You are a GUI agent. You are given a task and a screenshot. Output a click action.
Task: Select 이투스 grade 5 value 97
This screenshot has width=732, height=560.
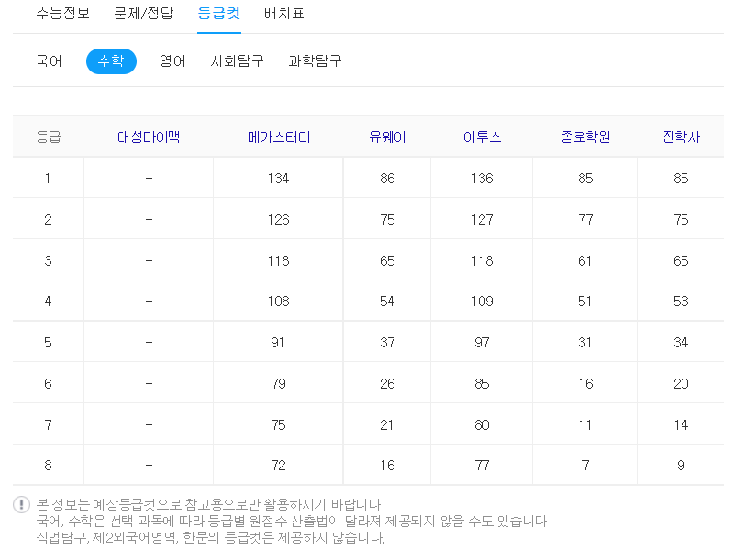pos(482,343)
